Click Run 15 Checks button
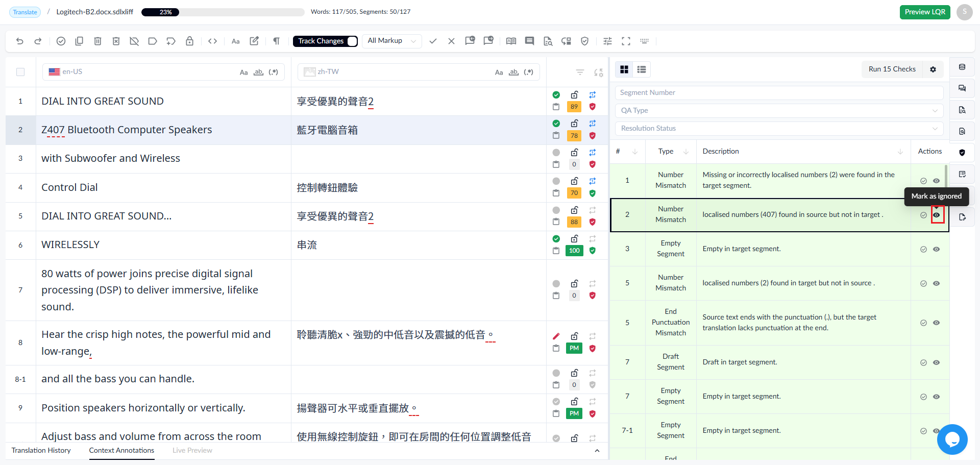 click(892, 69)
